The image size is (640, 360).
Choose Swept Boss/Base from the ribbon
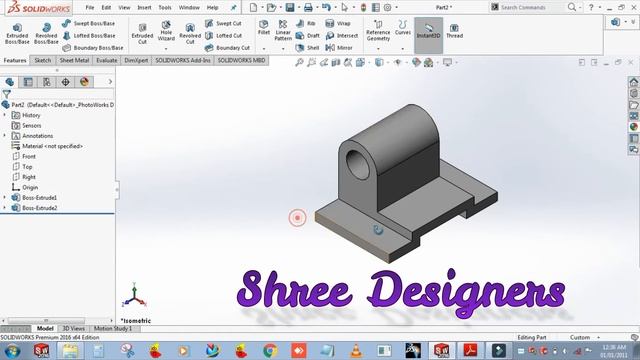coord(89,23)
